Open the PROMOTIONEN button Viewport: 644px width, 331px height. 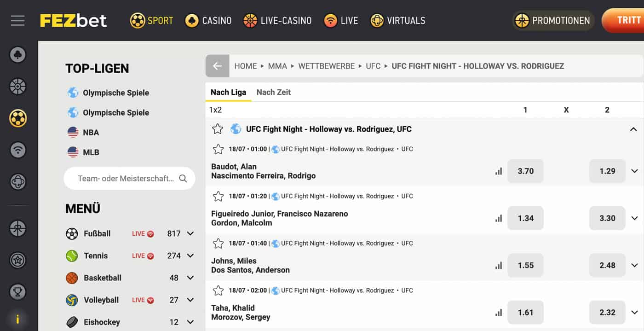click(x=553, y=21)
